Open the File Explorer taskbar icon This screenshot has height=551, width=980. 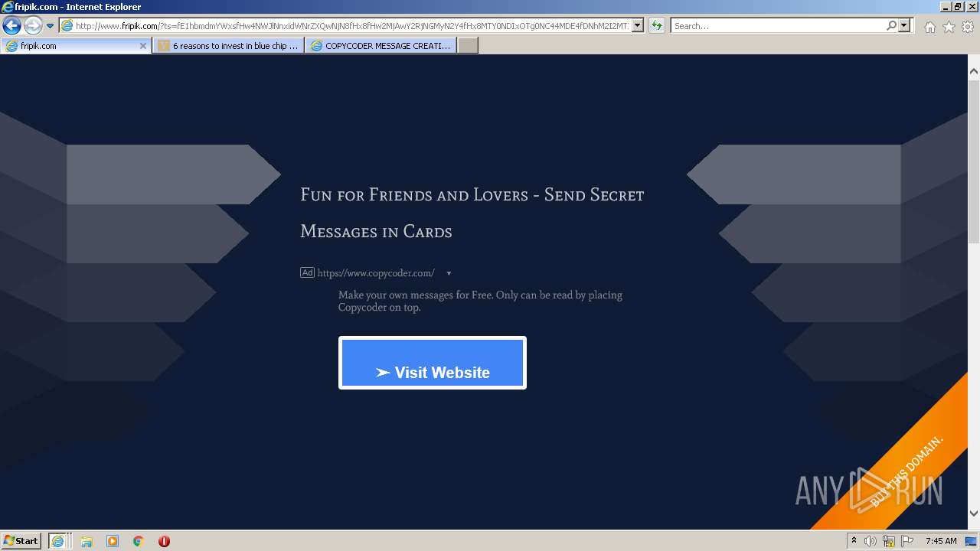pyautogui.click(x=87, y=541)
